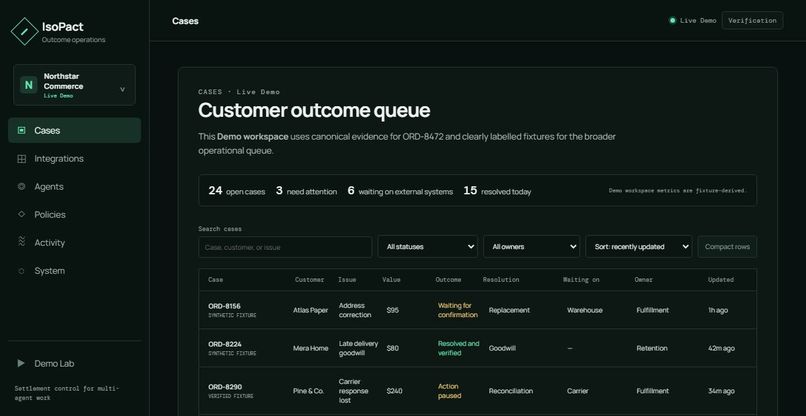Click the Action paused outcome status
The height and width of the screenshot is (416, 806).
[449, 391]
